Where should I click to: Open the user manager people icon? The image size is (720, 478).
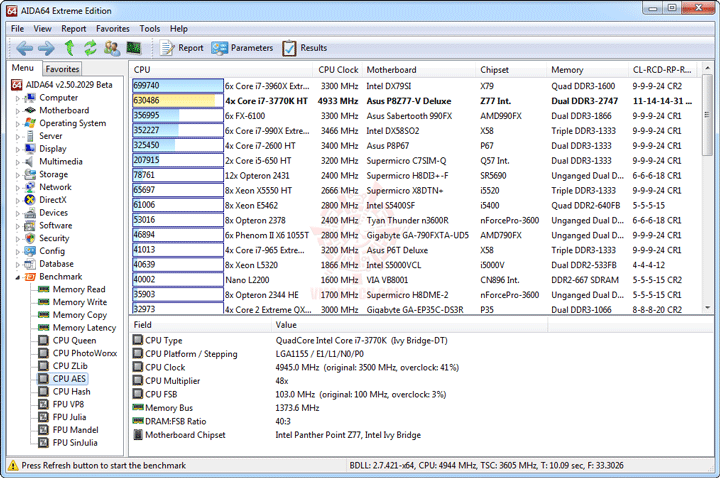click(x=112, y=48)
